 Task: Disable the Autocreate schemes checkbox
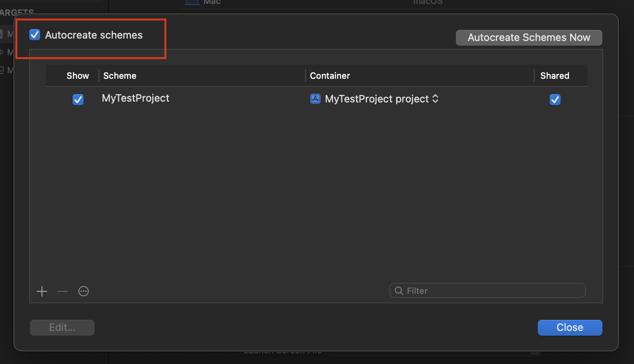35,35
